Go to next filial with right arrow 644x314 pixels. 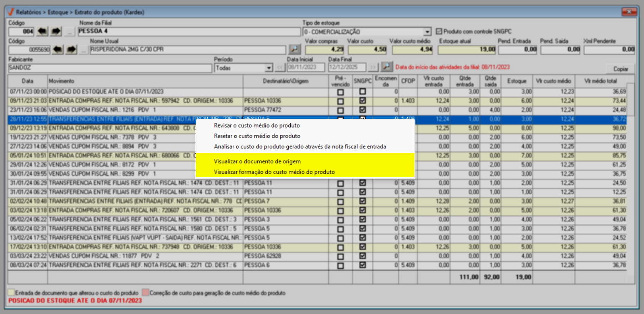[x=56, y=32]
